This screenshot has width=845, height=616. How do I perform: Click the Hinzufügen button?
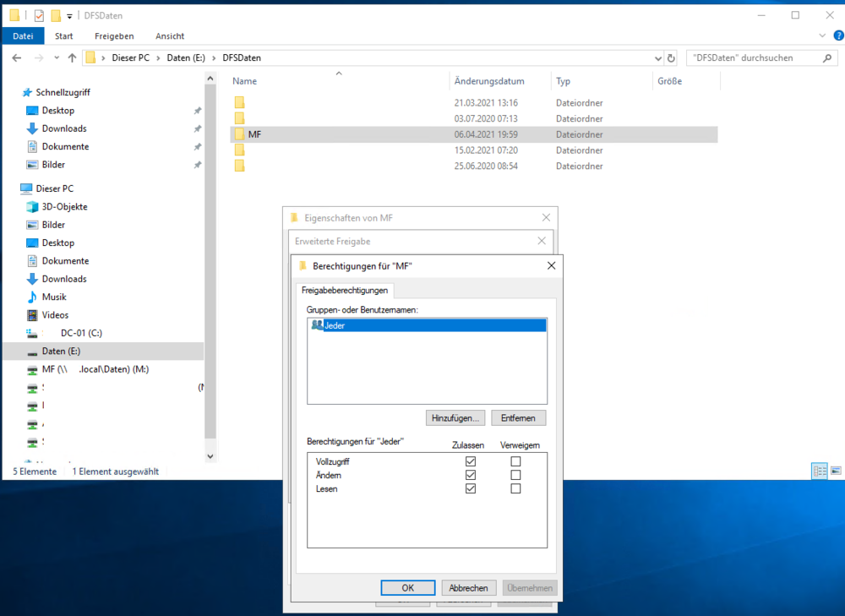[456, 418]
